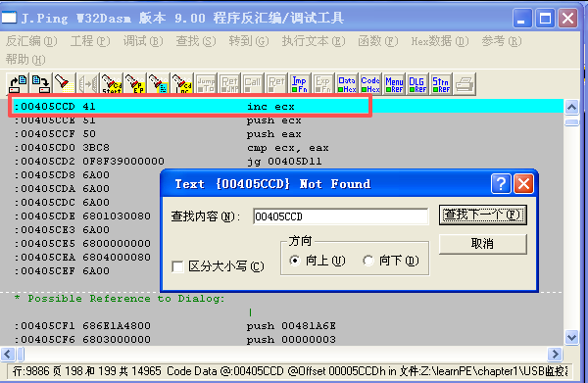Minimize the W32Dasm window

(x=522, y=18)
